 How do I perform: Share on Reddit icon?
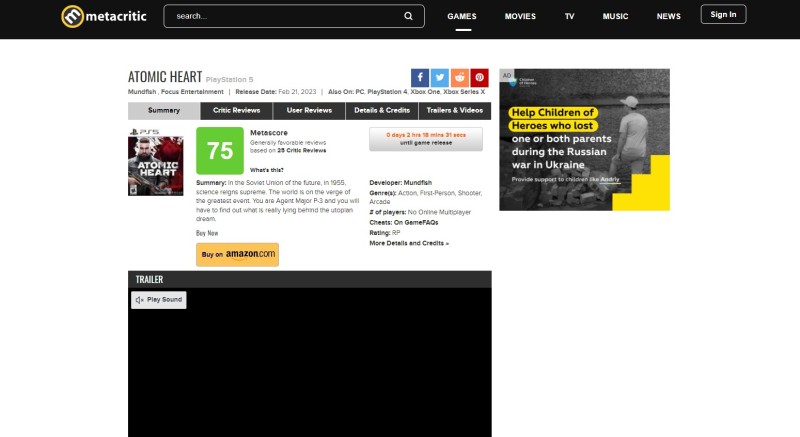460,78
